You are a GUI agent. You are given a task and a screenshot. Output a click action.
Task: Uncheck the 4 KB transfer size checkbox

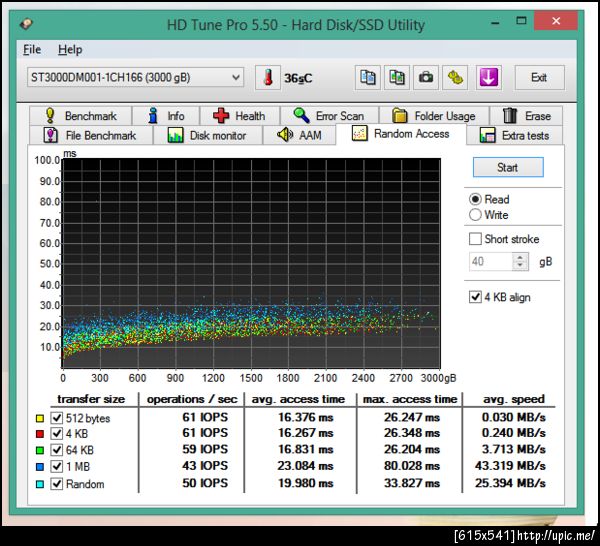coord(57,434)
